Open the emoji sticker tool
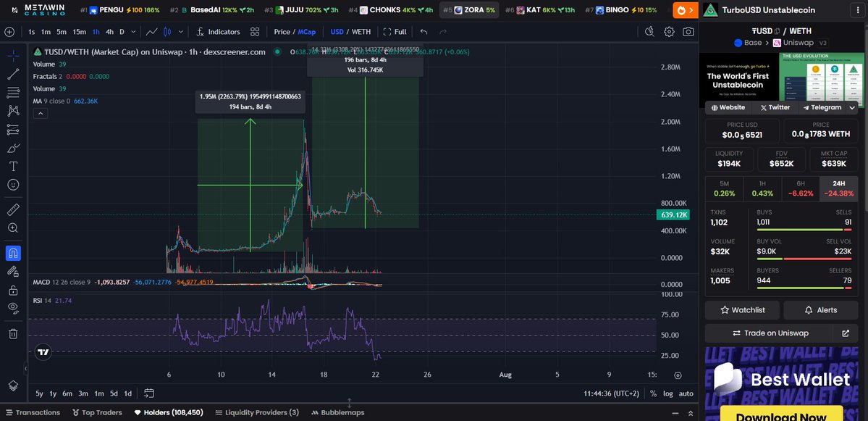This screenshot has width=868, height=421. pos(13,185)
